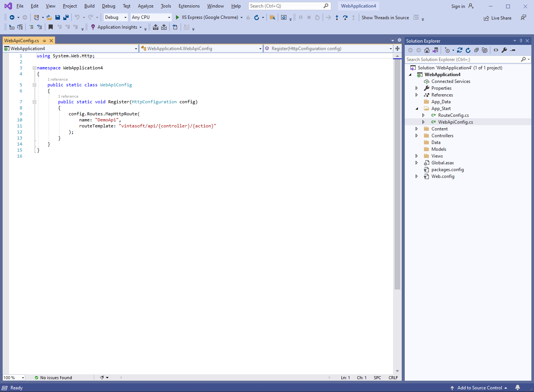Toggle Show Threads in Source

(385, 18)
